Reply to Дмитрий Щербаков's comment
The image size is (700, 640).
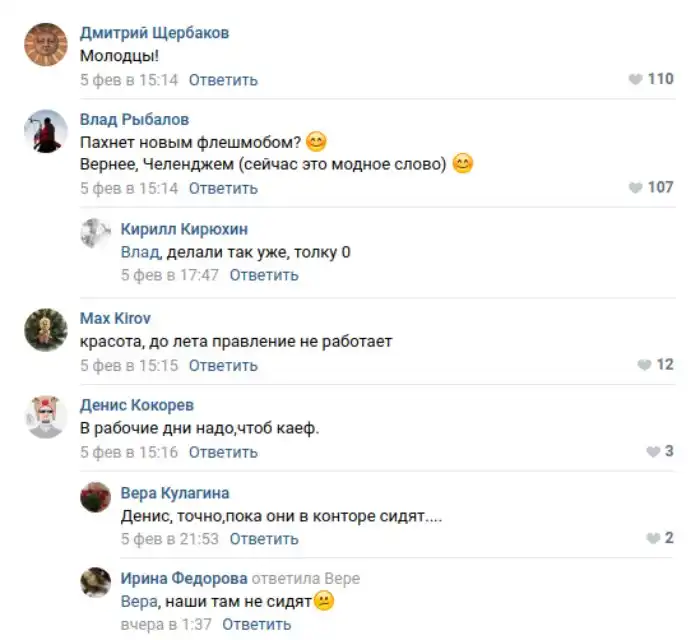[x=223, y=80]
